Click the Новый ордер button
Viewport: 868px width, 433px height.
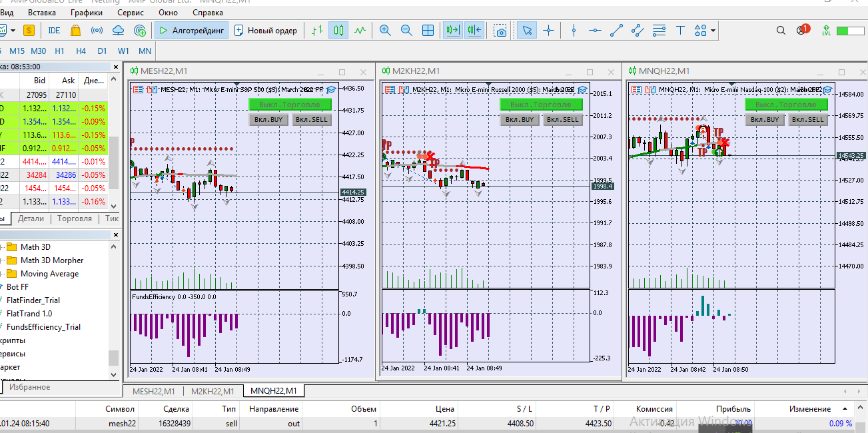(x=265, y=30)
